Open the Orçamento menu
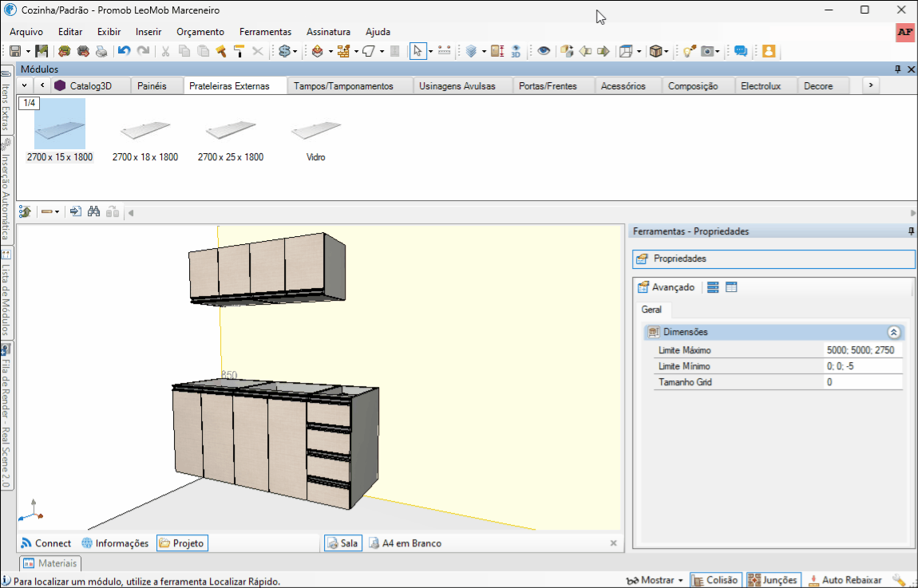 200,32
